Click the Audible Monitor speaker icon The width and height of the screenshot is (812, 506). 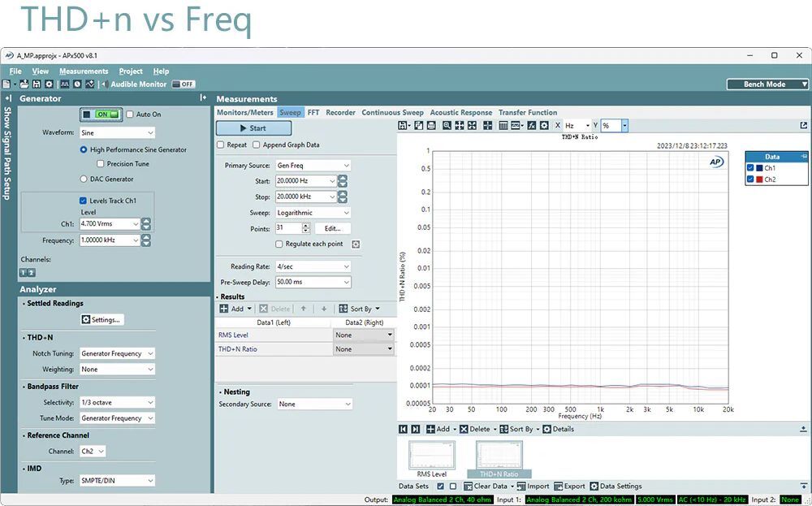pos(105,84)
